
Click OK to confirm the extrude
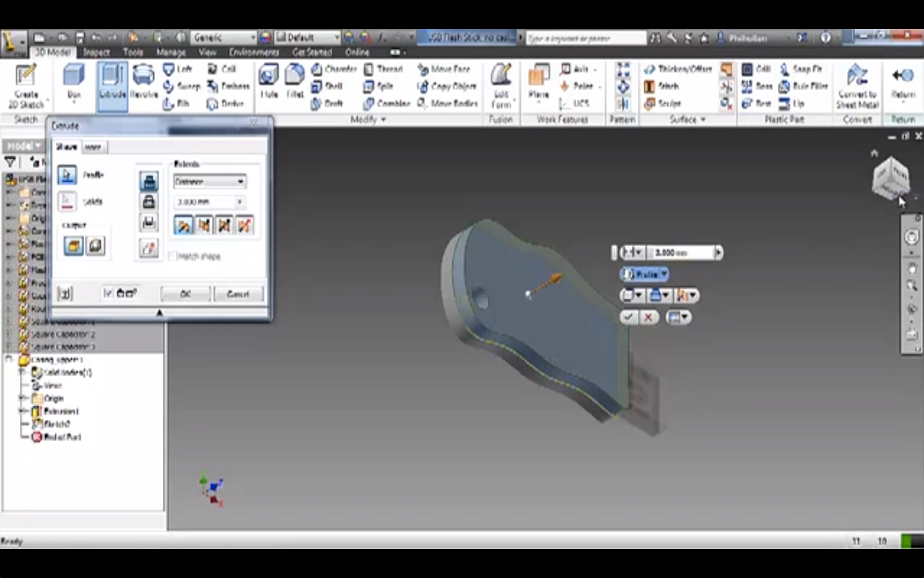pyautogui.click(x=185, y=294)
